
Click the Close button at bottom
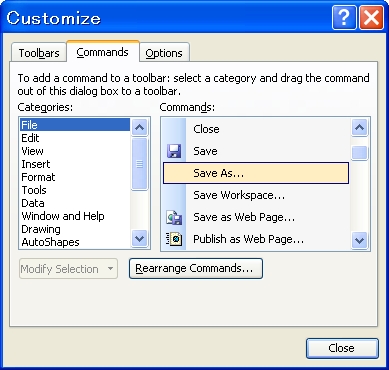(342, 348)
